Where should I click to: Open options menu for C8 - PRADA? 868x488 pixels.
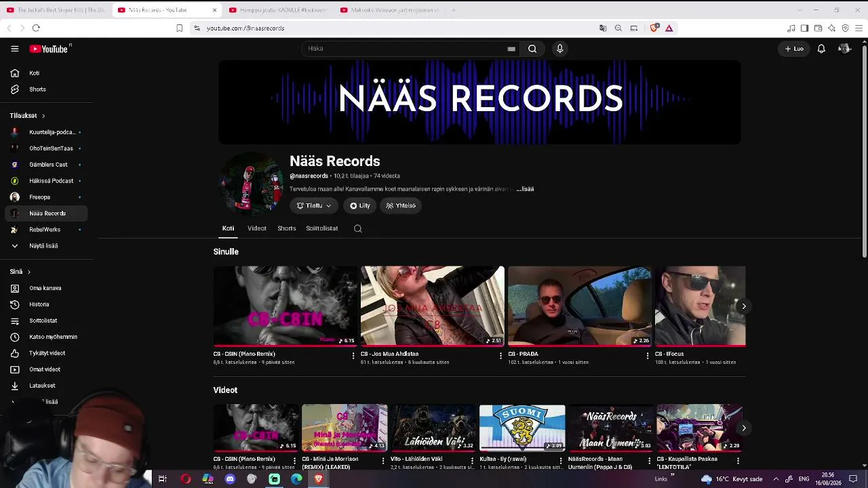(648, 355)
